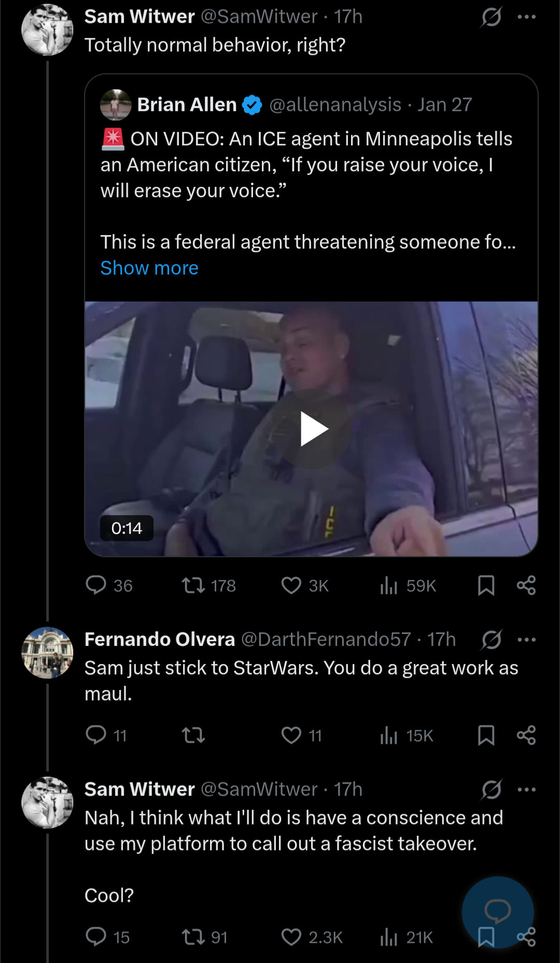Image resolution: width=560 pixels, height=963 pixels.
Task: View analytics for the 59K views tweet
Action: (x=389, y=585)
